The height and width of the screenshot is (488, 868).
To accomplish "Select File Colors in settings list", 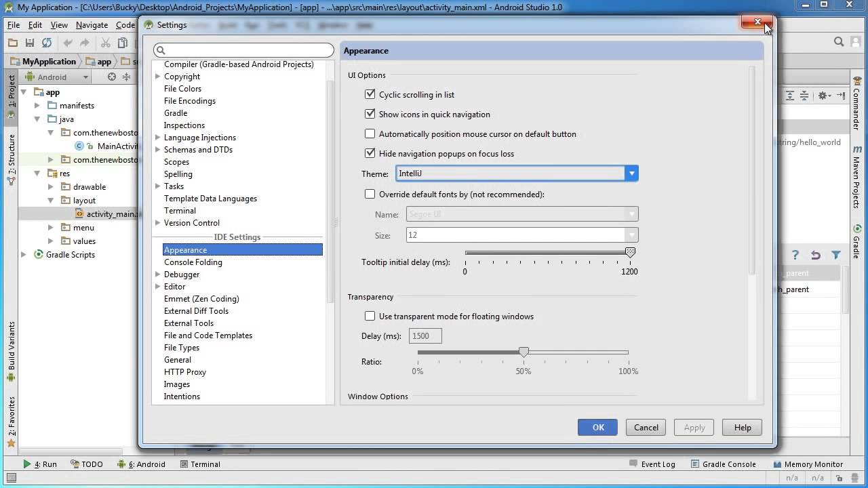I will pos(182,89).
